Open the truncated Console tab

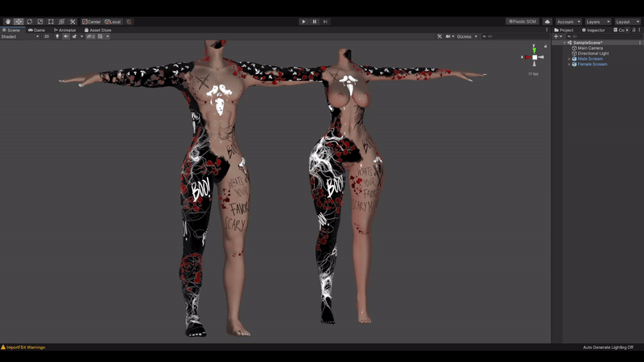(618, 30)
